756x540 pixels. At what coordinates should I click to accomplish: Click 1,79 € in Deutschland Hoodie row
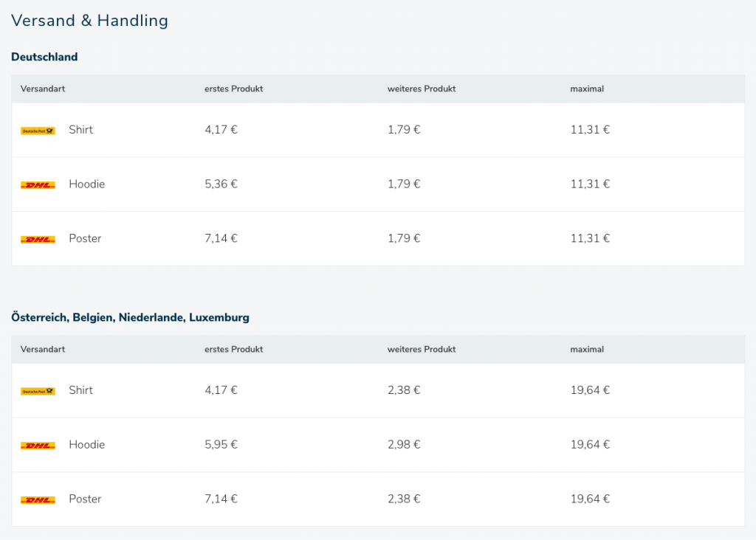[x=404, y=184]
